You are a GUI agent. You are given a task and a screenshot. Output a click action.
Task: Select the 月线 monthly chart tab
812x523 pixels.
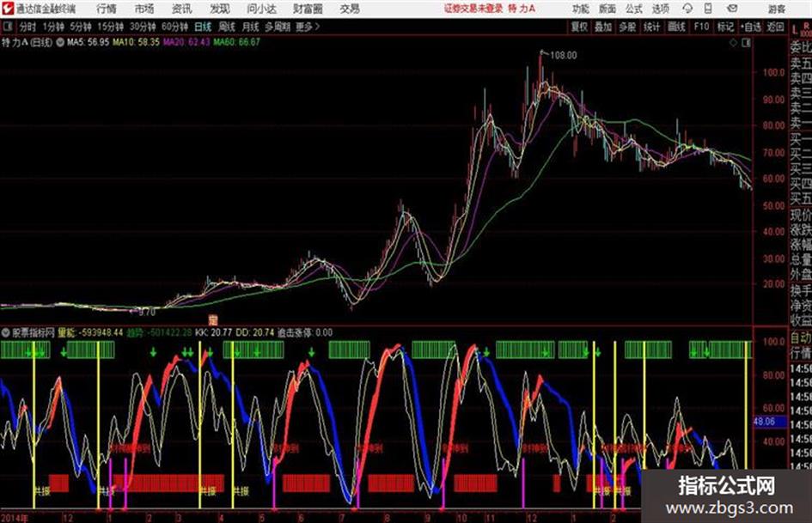point(251,27)
